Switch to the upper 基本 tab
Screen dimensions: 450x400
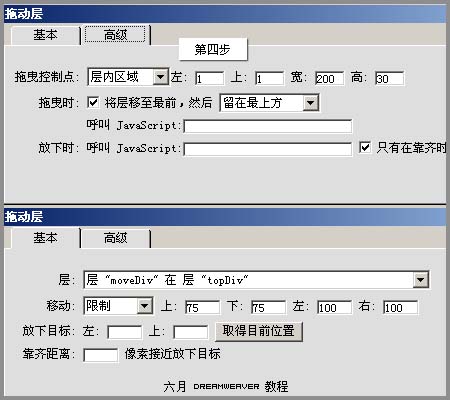(46, 35)
